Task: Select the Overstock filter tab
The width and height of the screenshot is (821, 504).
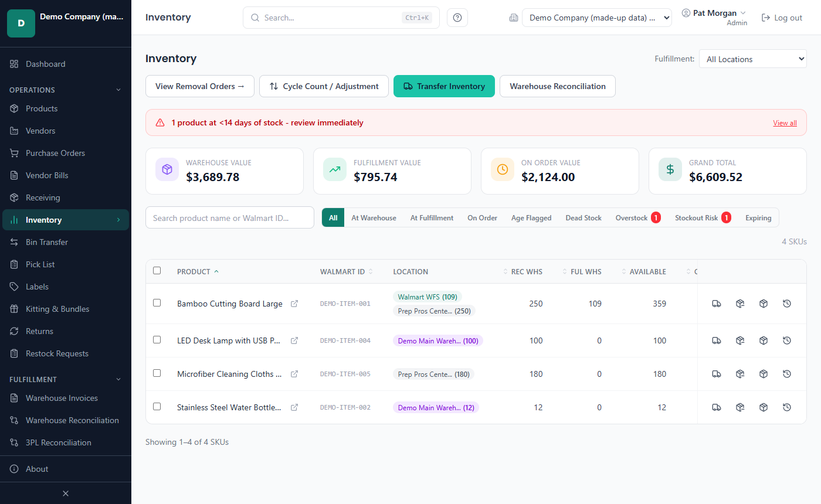Action: click(638, 218)
